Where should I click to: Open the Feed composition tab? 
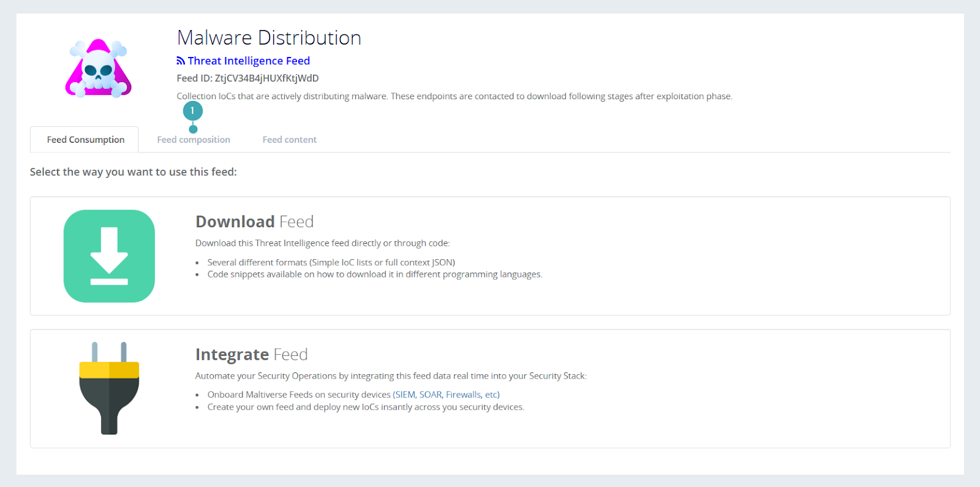(x=194, y=140)
